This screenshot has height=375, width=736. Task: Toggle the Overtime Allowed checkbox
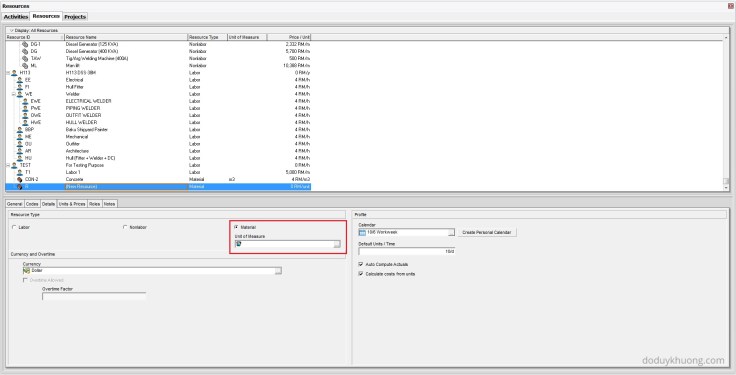click(25, 280)
